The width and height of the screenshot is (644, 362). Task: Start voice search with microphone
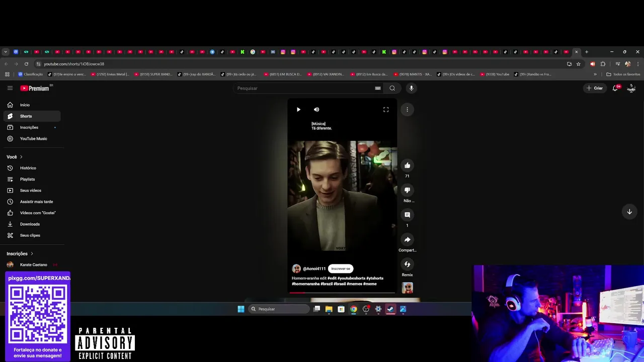pyautogui.click(x=411, y=88)
